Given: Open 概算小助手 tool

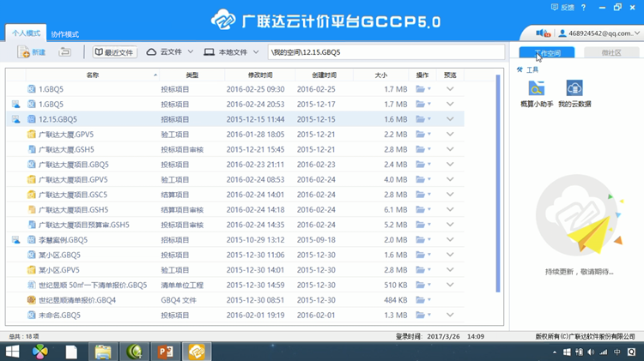Looking at the screenshot, I should click(x=537, y=94).
